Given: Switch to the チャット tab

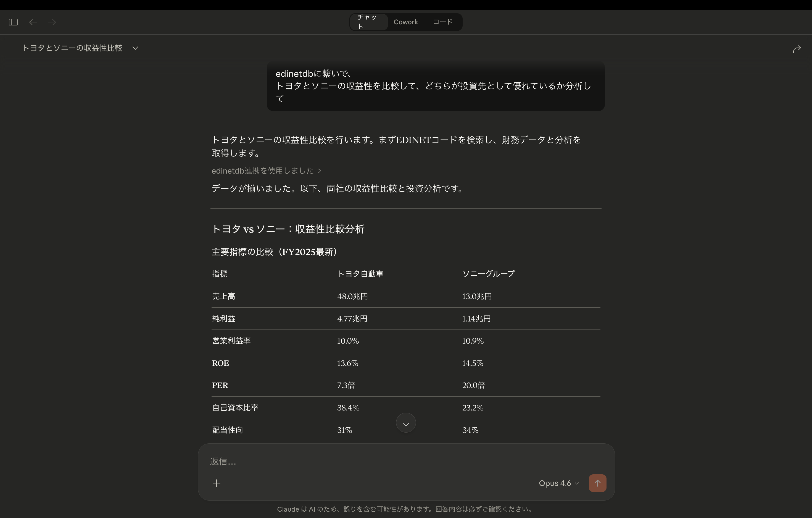Looking at the screenshot, I should point(368,22).
